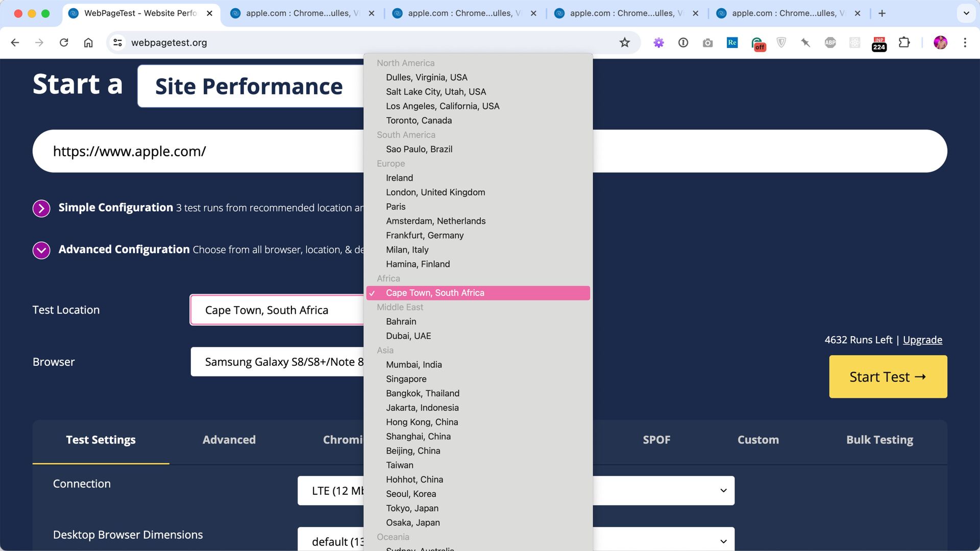The image size is (980, 551).
Task: Close the WebPageTest tab
Action: (x=209, y=13)
